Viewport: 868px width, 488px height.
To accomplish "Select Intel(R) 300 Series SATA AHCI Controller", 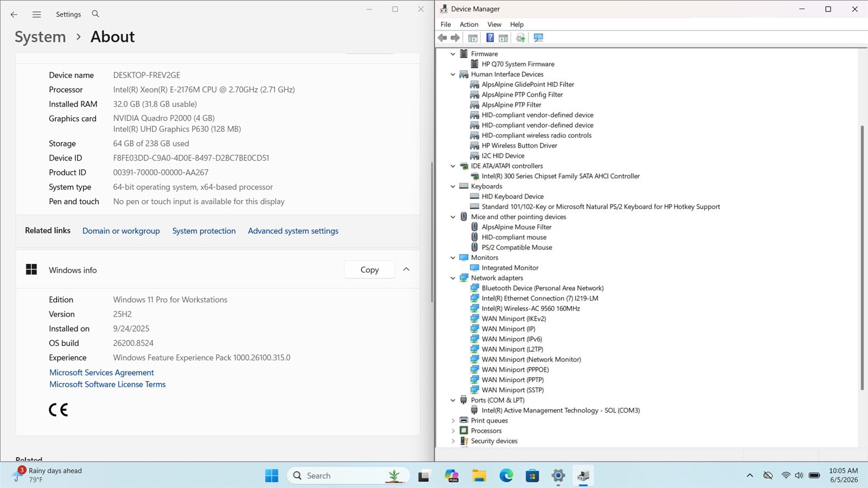I will (560, 176).
